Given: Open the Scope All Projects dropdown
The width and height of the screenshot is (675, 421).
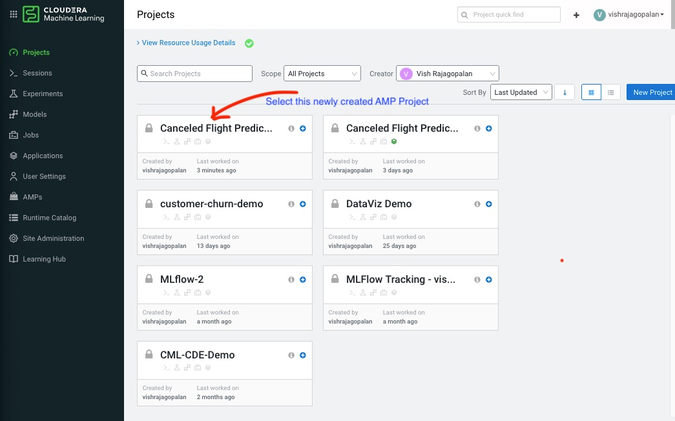Looking at the screenshot, I should coord(322,74).
